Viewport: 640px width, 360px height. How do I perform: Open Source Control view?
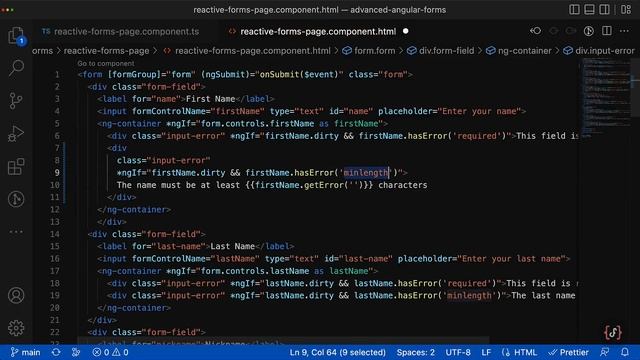(16, 100)
